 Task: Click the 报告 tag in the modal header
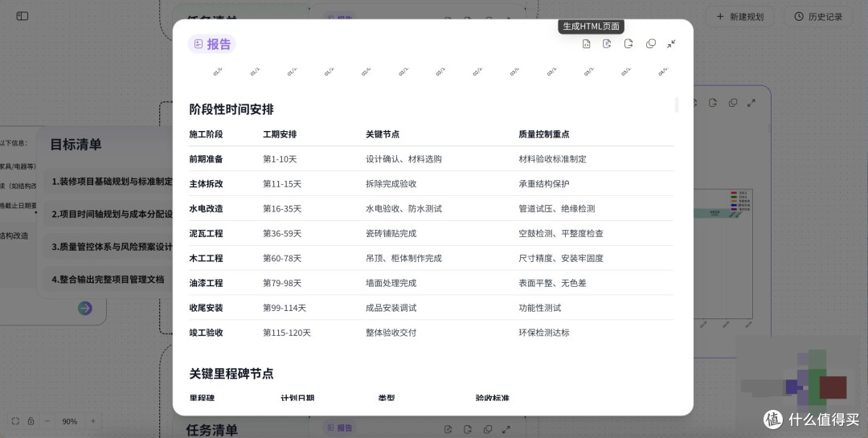coord(212,44)
